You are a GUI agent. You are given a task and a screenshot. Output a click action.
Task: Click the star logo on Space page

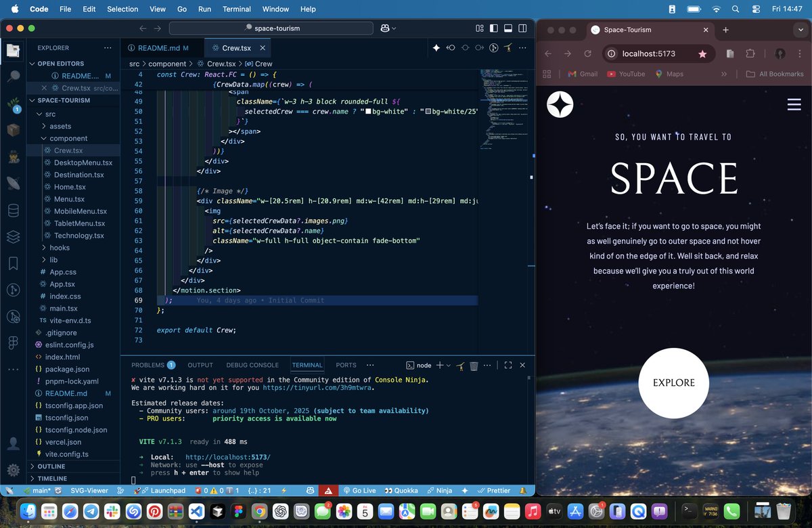[x=560, y=104]
